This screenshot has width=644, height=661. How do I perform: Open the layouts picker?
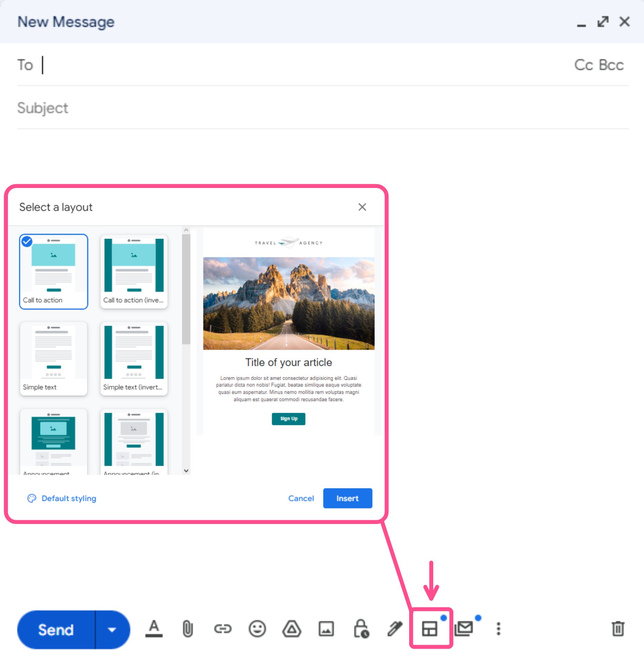click(x=430, y=629)
